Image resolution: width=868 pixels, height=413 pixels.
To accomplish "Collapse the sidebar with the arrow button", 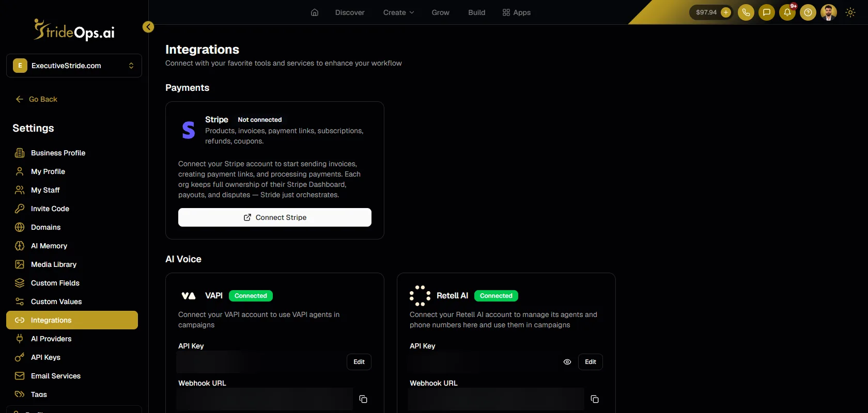I will coord(148,27).
